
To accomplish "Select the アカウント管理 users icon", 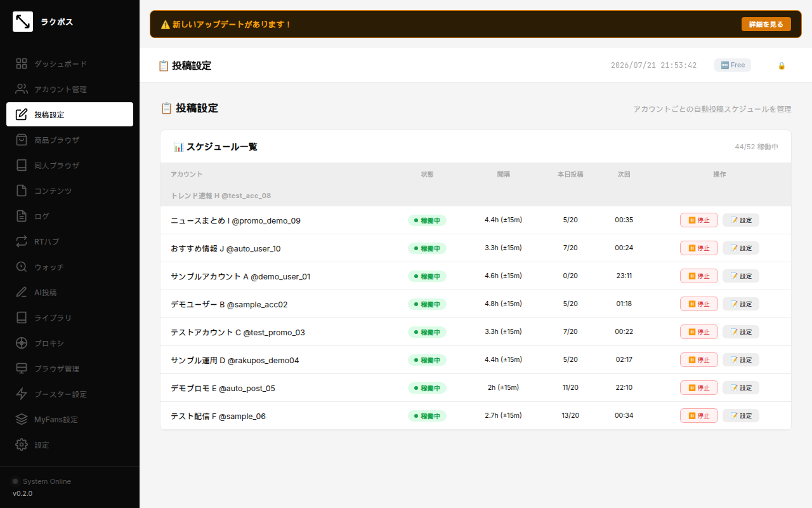I will (22, 89).
